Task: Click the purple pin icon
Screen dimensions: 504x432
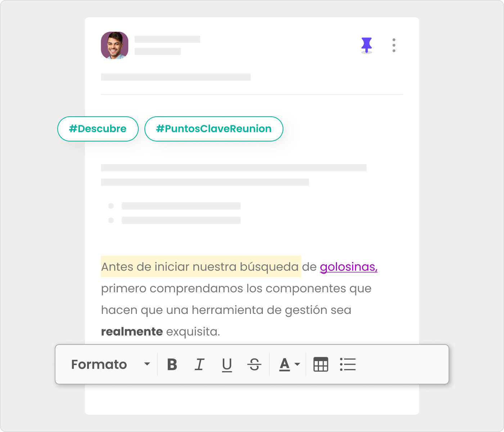Action: coord(366,45)
